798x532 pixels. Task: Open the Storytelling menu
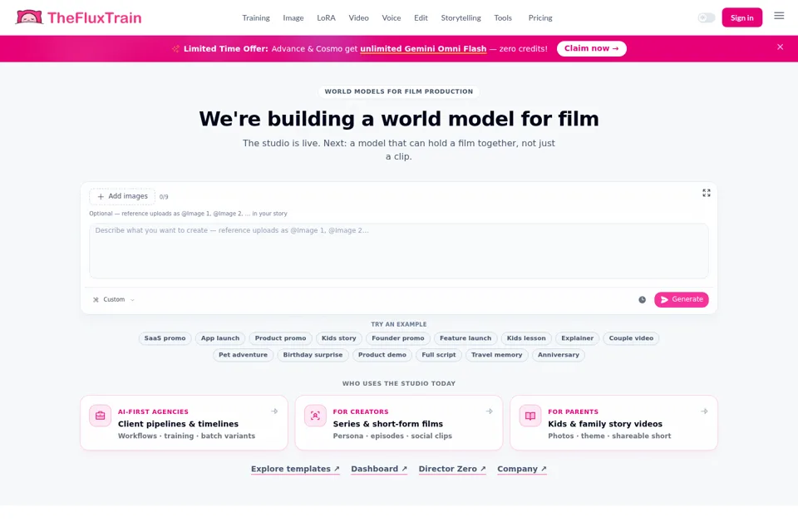click(461, 17)
